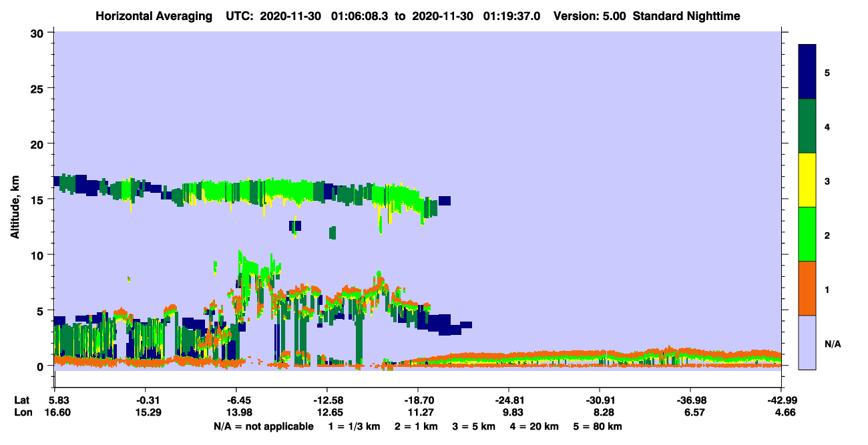Click the end time '01:19:37.0'

(512, 16)
